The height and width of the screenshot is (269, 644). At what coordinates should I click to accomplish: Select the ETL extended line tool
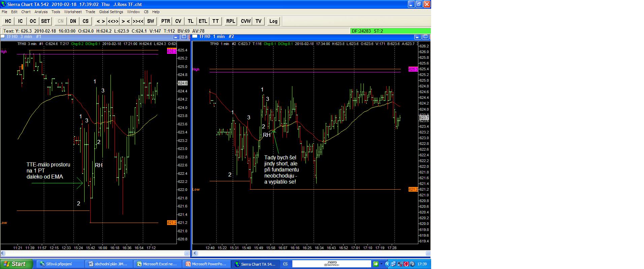[203, 21]
